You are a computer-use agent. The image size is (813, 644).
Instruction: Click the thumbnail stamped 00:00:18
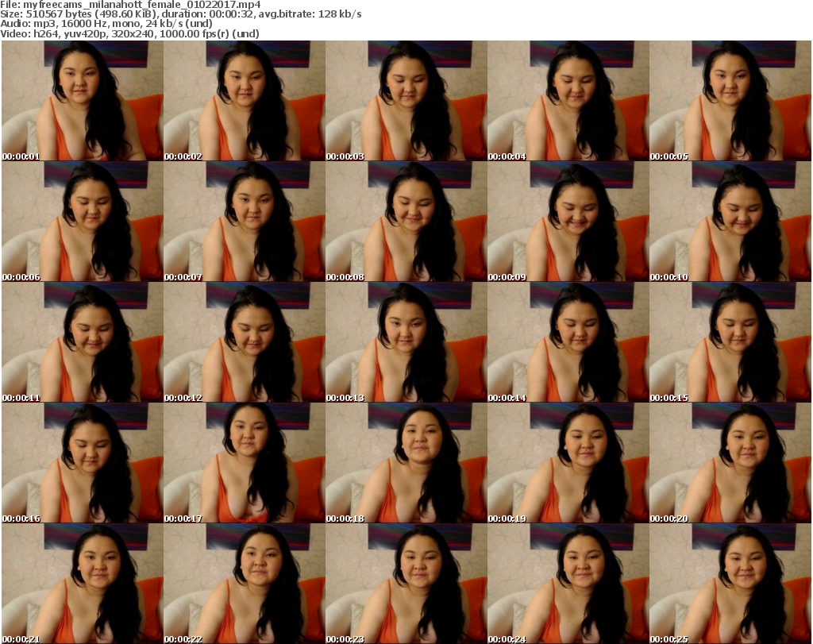[x=406, y=463]
